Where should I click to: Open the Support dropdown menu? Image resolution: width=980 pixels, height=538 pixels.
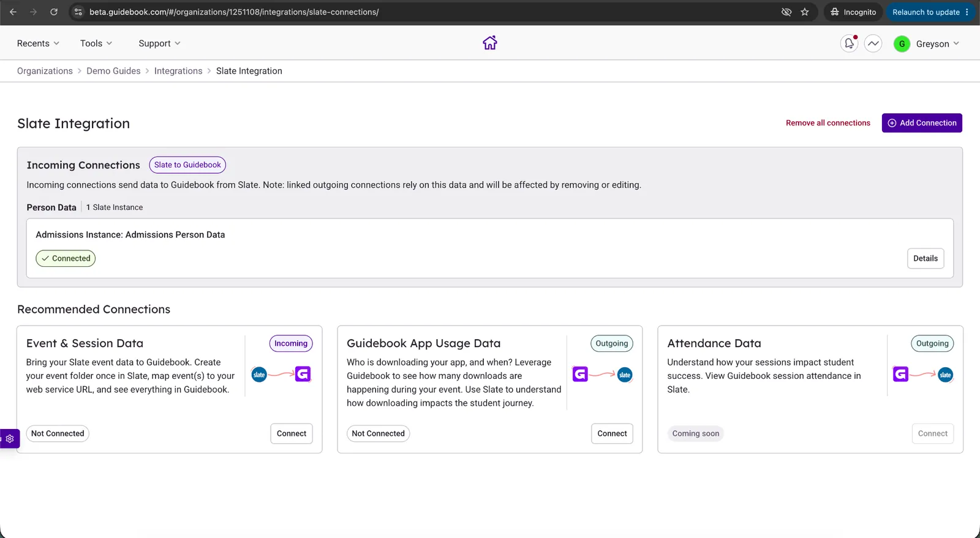coord(159,43)
